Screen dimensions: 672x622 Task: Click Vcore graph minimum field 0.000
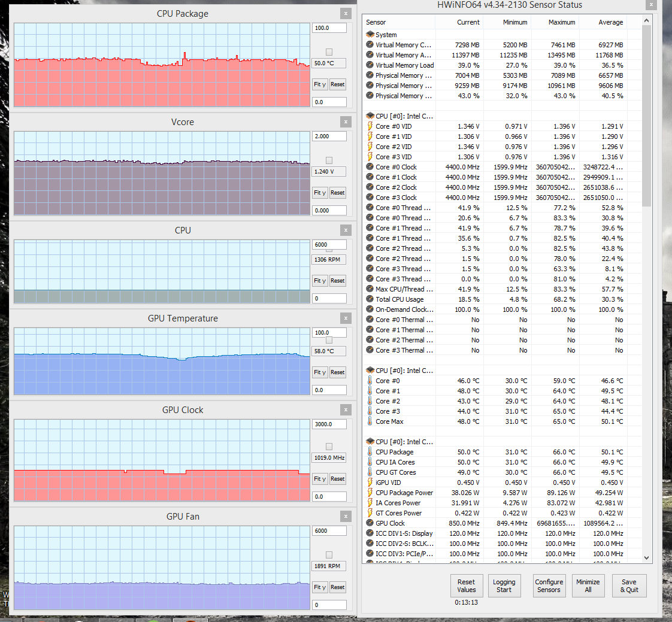[329, 210]
